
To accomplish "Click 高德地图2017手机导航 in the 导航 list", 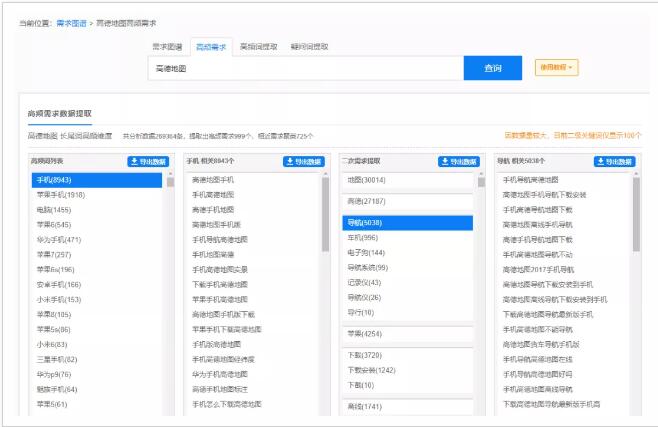I will pos(538,270).
